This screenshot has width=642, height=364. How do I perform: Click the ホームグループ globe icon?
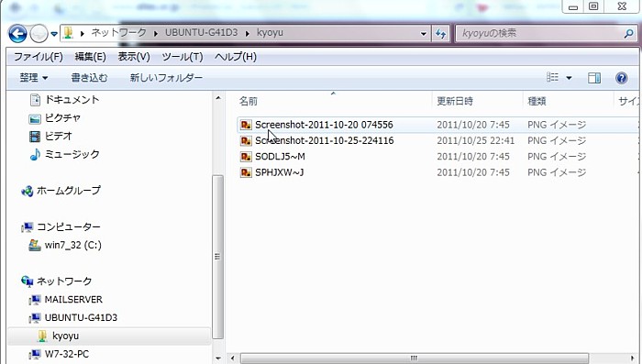27,191
